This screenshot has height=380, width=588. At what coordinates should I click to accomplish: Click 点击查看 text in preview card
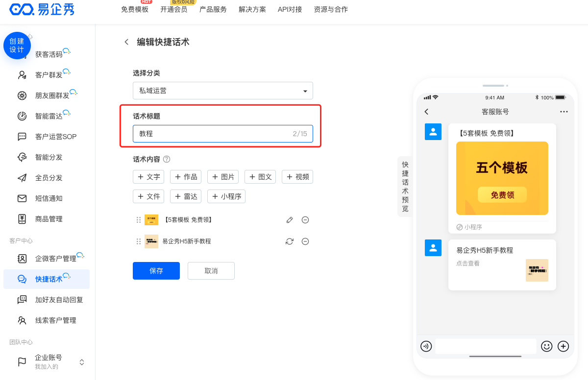468,263
